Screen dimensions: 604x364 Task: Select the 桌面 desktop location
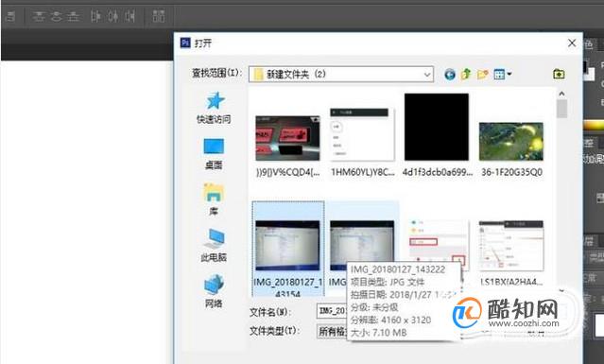coord(214,154)
